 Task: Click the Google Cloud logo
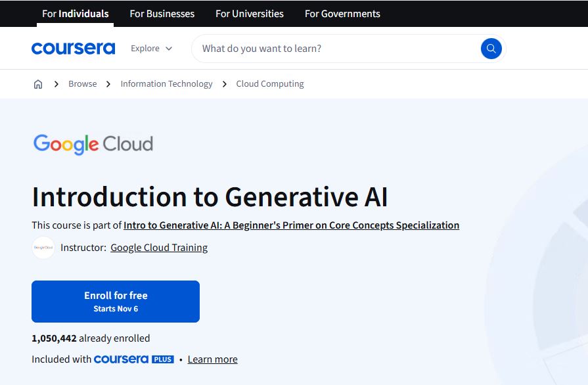pyautogui.click(x=93, y=144)
